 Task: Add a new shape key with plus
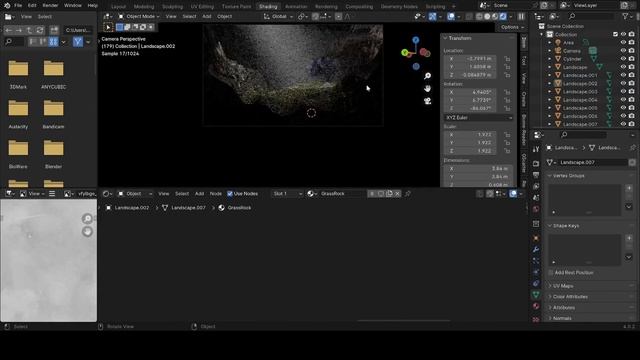(629, 238)
